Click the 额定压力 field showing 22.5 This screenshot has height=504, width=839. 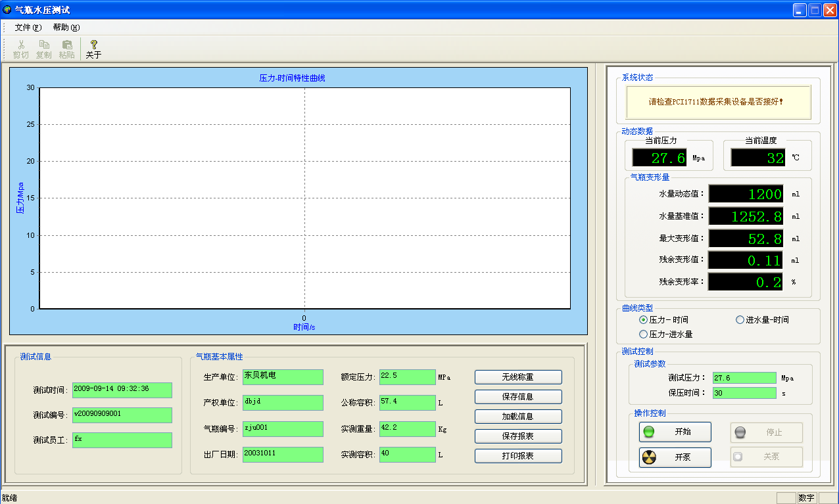(x=407, y=377)
